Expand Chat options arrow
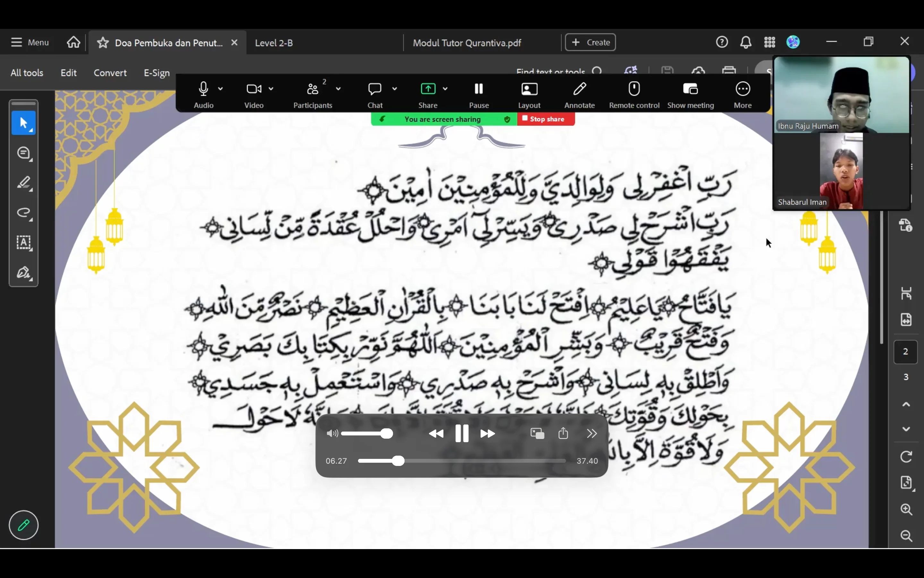This screenshot has height=578, width=924. 394,89
